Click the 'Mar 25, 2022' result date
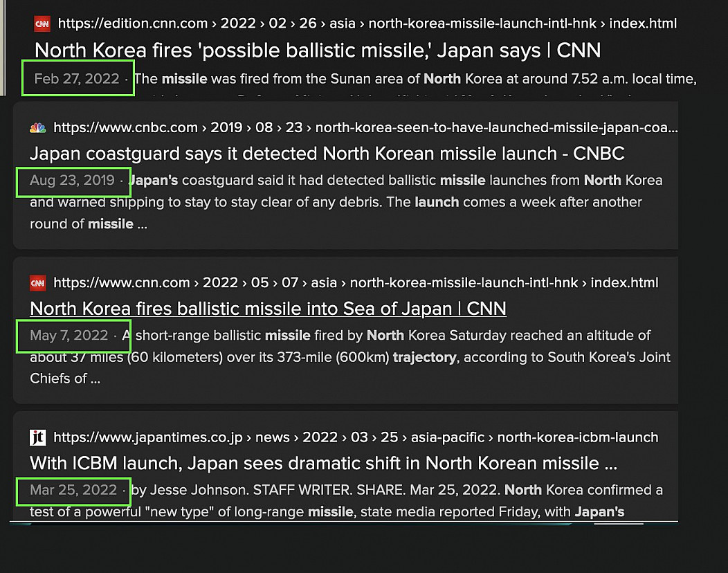Viewport: 728px width, 573px height. (73, 490)
